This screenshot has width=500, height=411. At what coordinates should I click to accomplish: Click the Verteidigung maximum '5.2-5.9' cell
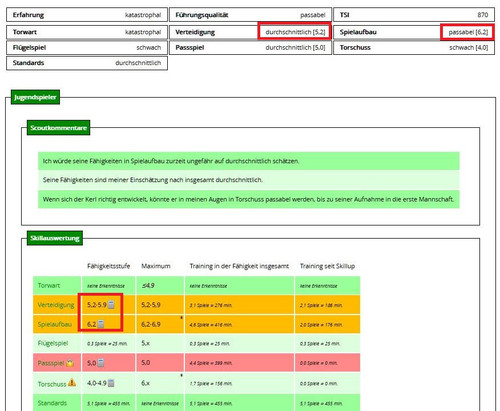160,305
